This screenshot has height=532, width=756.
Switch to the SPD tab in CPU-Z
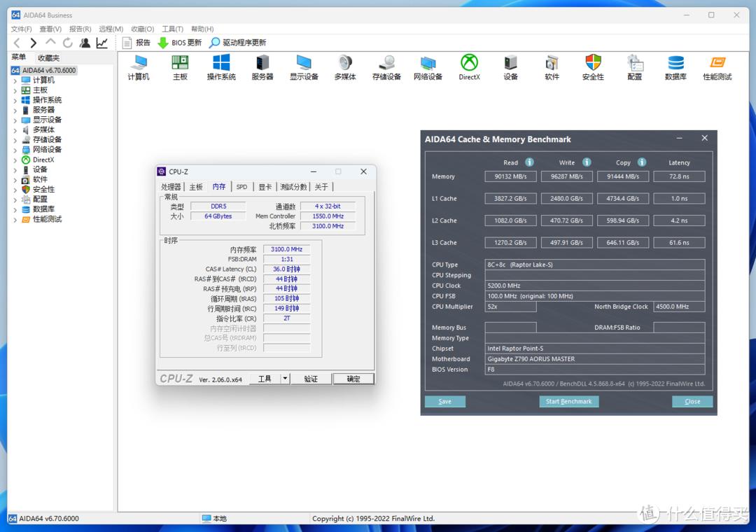pyautogui.click(x=241, y=187)
